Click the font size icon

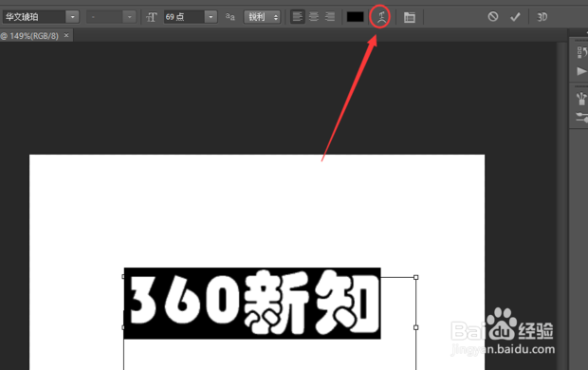(x=152, y=17)
